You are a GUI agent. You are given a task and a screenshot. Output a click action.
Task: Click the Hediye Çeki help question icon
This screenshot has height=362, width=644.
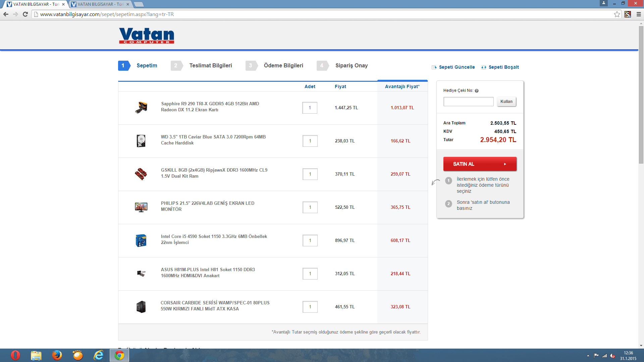(477, 91)
